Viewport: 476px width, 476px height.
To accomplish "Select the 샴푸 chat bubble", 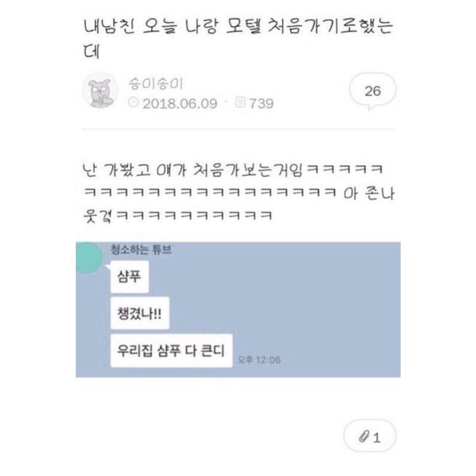I will 130,276.
